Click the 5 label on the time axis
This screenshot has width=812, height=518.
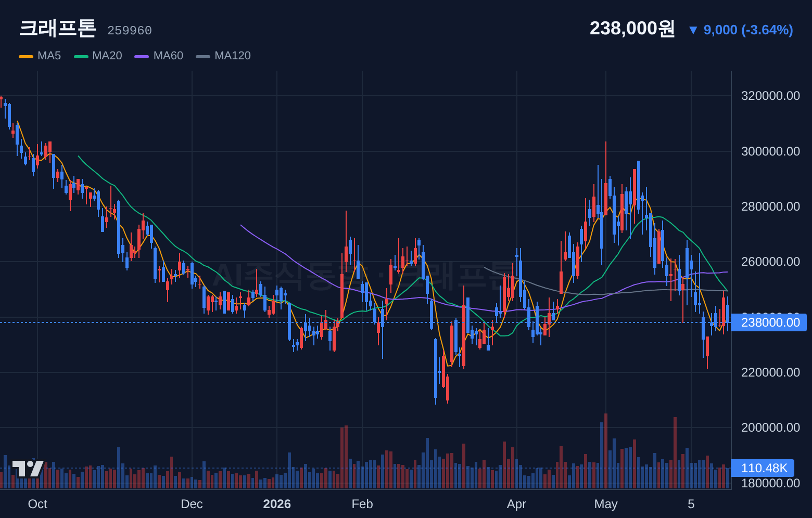[691, 504]
